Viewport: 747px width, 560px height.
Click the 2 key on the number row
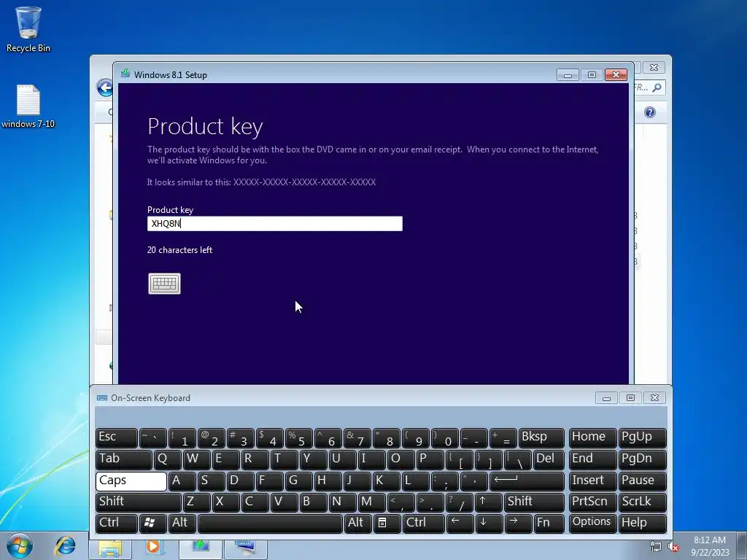[x=211, y=437]
